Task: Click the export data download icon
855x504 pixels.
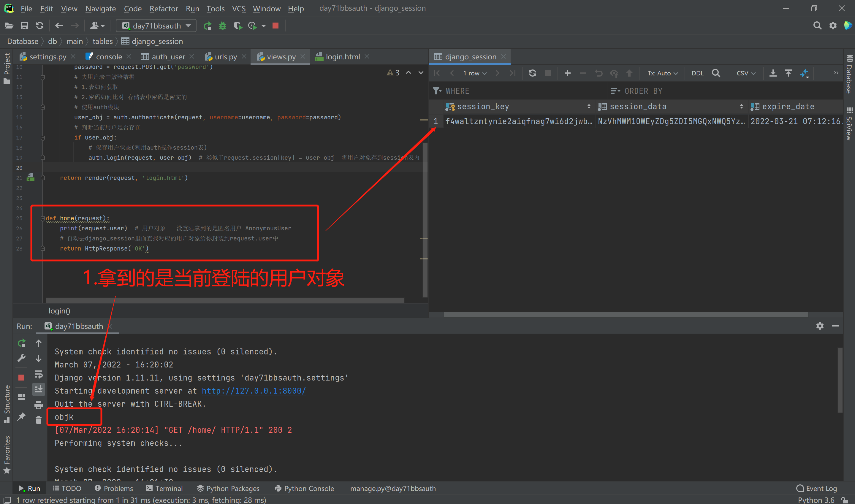Action: 773,73
